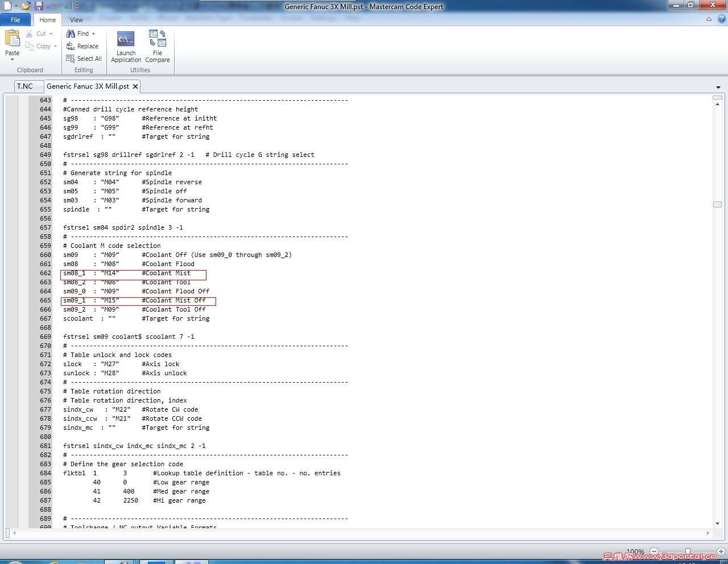Expand the arrow next to Copy
Image resolution: width=728 pixels, height=564 pixels.
(x=55, y=46)
